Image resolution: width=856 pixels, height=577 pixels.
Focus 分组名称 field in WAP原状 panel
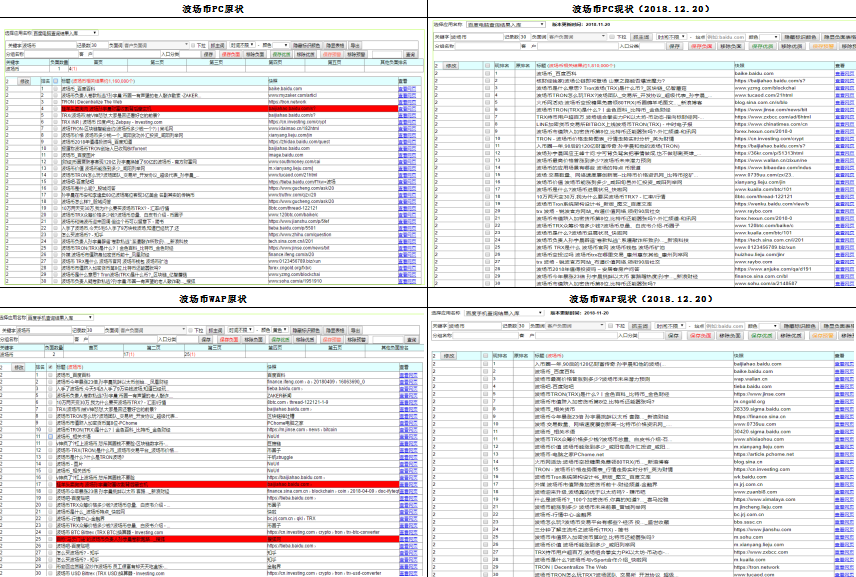pos(46,340)
